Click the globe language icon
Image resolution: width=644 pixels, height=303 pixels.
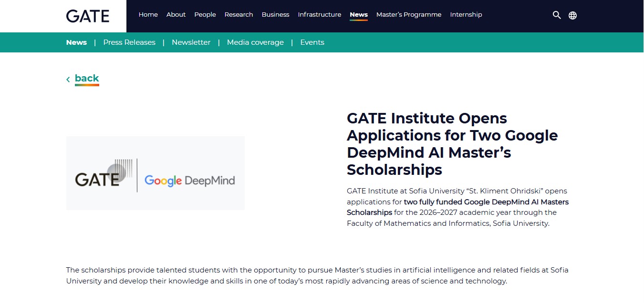[573, 15]
